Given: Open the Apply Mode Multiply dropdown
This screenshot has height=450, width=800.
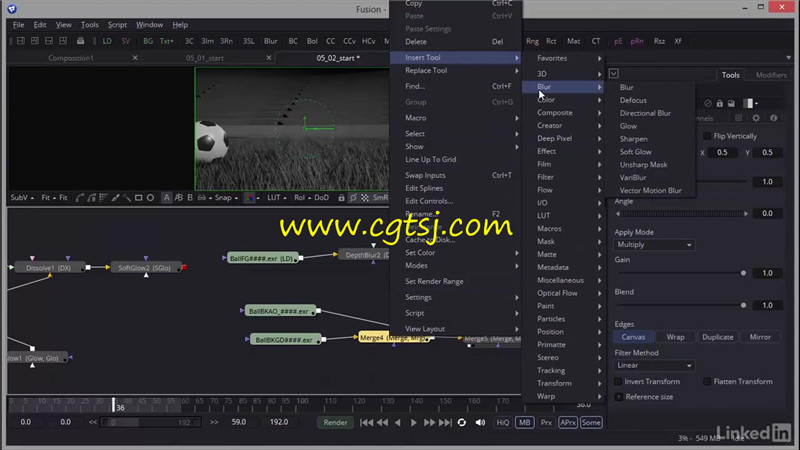Looking at the screenshot, I should (x=654, y=245).
